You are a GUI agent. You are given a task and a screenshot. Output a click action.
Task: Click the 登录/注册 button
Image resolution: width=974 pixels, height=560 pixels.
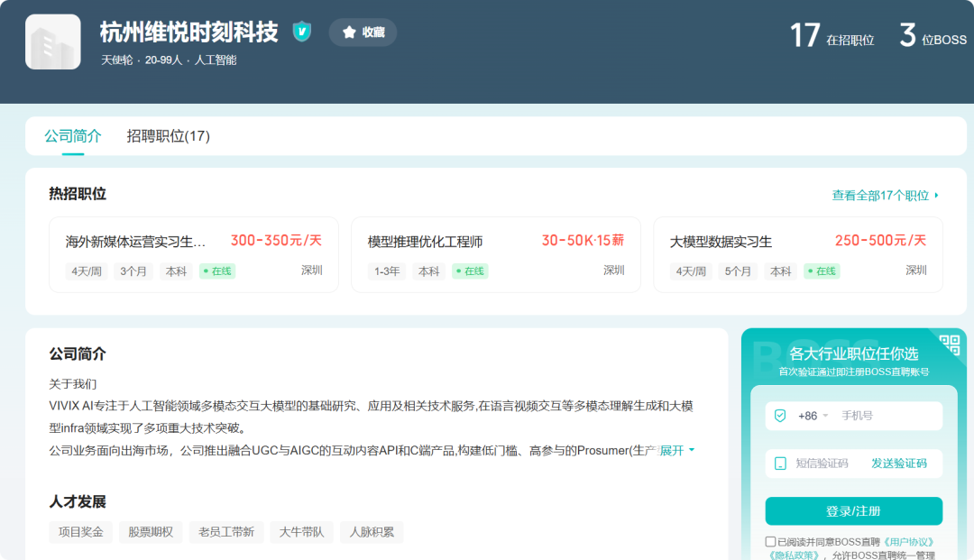[x=853, y=511]
